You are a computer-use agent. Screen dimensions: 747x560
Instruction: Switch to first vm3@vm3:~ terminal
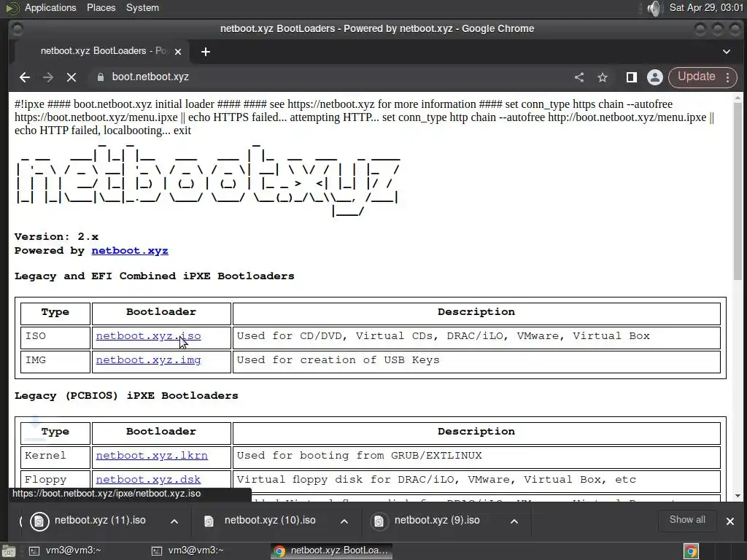[66, 551]
